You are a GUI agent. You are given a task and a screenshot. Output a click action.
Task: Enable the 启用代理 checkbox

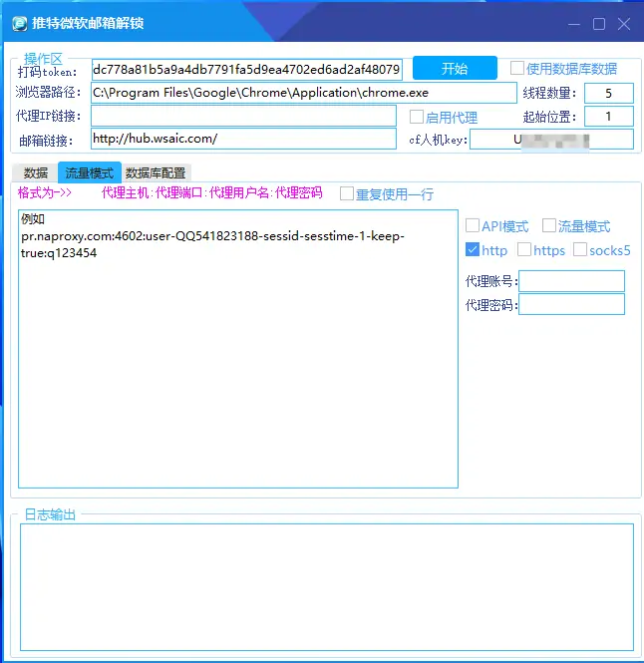click(x=417, y=117)
